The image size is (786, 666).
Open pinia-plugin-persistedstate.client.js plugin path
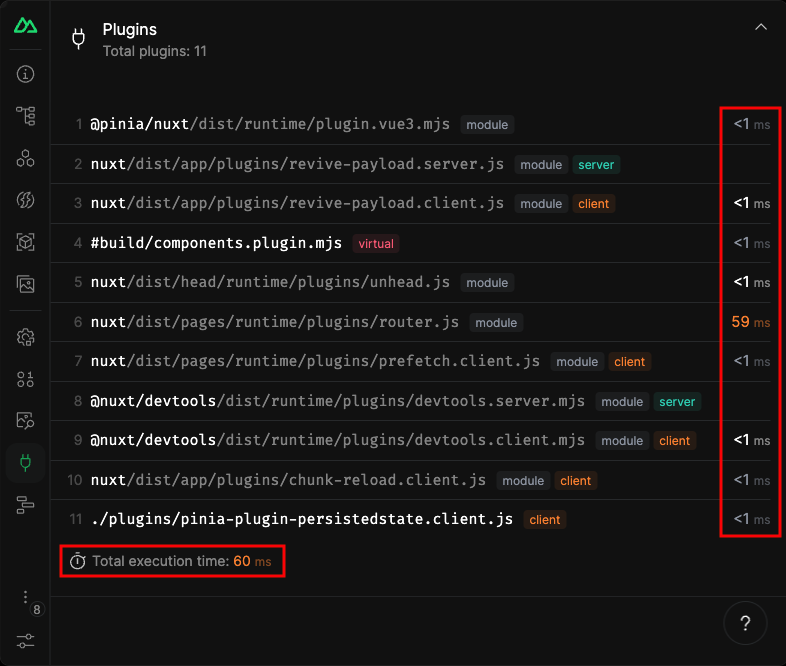pos(302,519)
